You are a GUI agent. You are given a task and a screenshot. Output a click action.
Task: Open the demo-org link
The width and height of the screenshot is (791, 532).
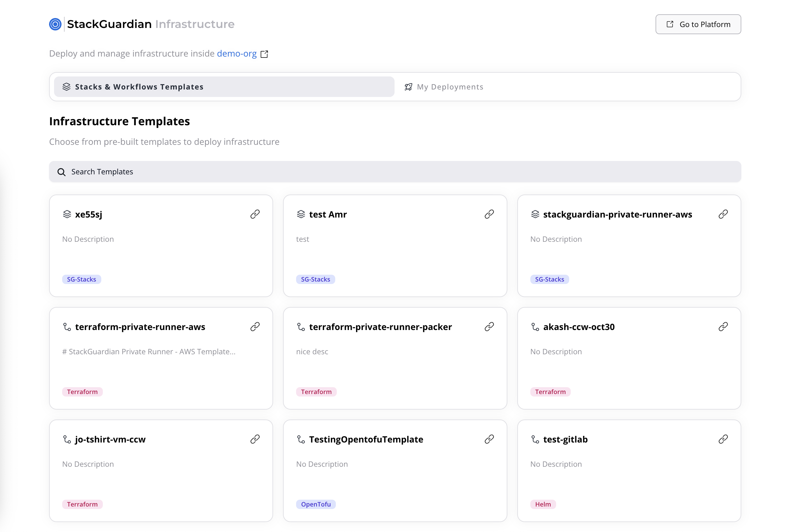click(236, 54)
